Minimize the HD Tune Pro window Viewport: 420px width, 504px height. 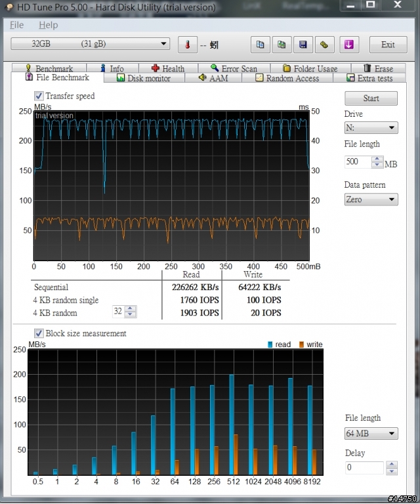point(350,5)
